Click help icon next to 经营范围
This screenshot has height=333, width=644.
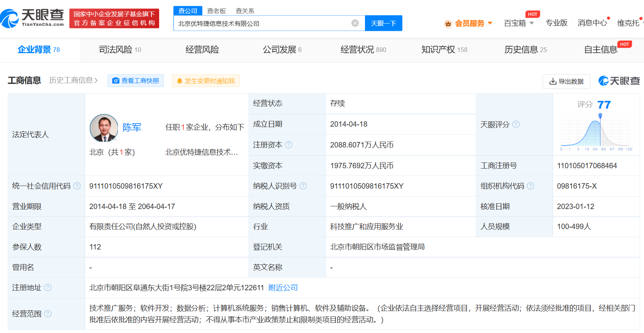point(48,314)
